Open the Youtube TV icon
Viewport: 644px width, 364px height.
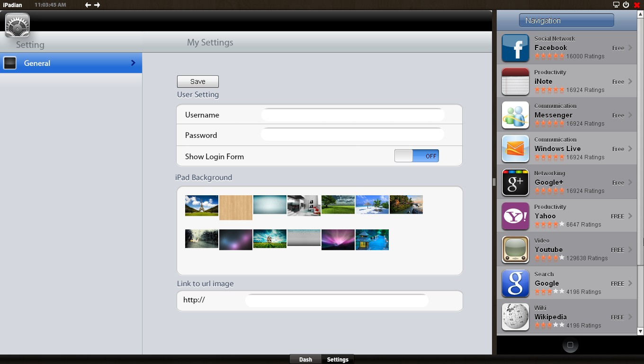coord(515,250)
